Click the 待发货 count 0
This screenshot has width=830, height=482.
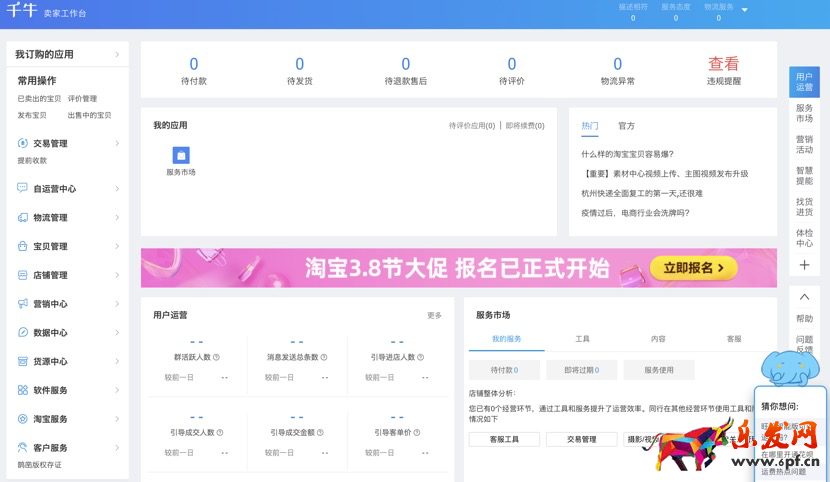[300, 64]
